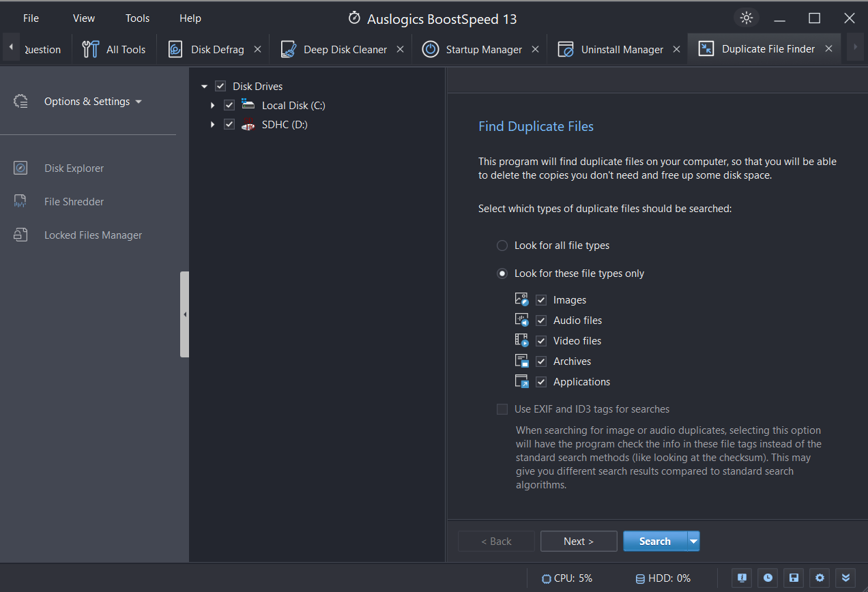Switch to the All Tools tab
This screenshot has height=592, width=868.
pos(114,49)
